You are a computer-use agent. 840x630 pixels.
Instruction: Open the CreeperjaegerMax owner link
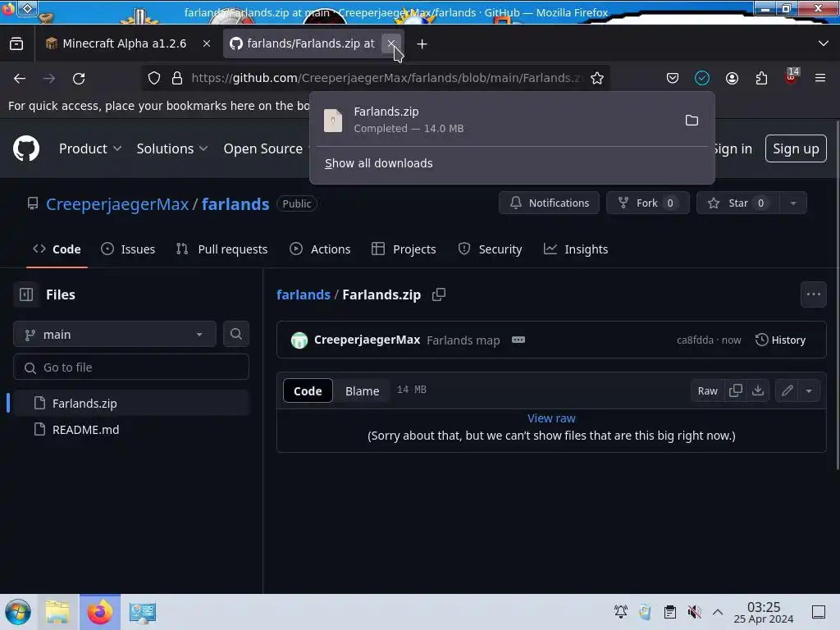tap(117, 203)
